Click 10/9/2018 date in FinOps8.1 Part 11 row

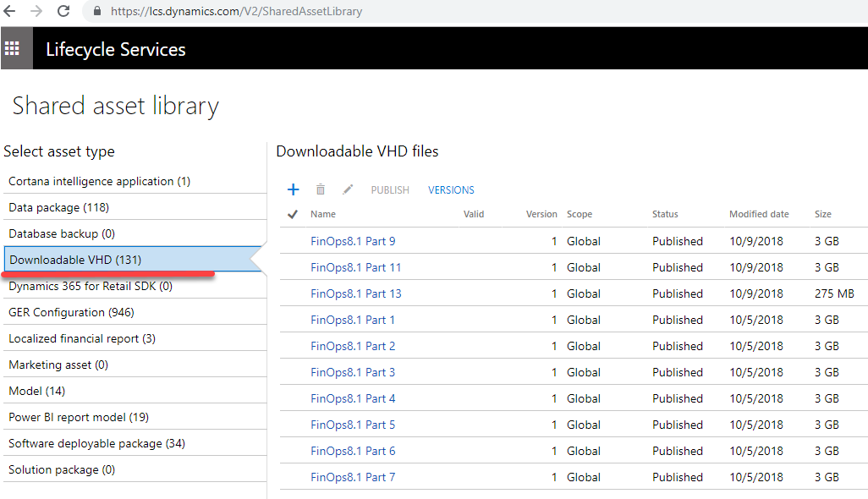click(756, 267)
